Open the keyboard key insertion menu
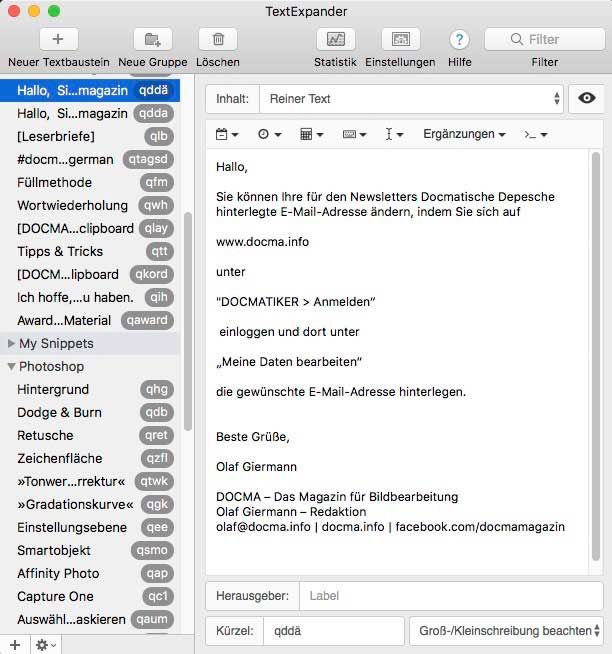Image resolution: width=612 pixels, height=654 pixels. pyautogui.click(x=354, y=134)
